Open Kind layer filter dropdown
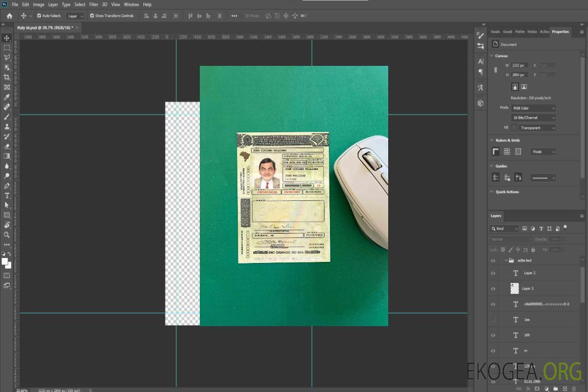Screen dimensions: 588x392 point(504,229)
